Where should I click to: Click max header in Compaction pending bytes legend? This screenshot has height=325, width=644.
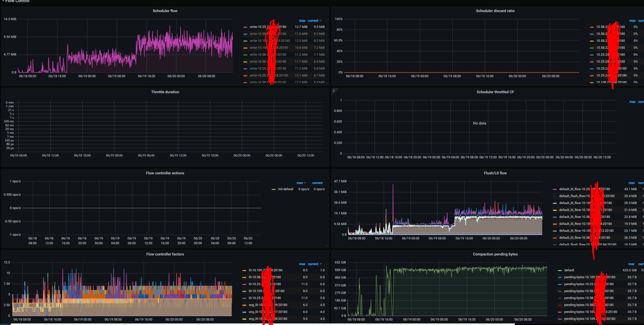click(x=631, y=264)
